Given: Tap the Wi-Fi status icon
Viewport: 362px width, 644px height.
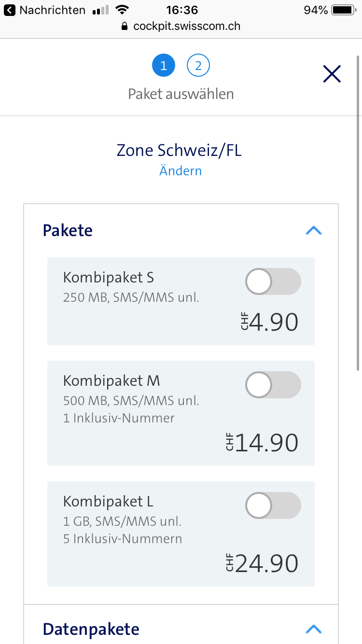Looking at the screenshot, I should click(123, 10).
